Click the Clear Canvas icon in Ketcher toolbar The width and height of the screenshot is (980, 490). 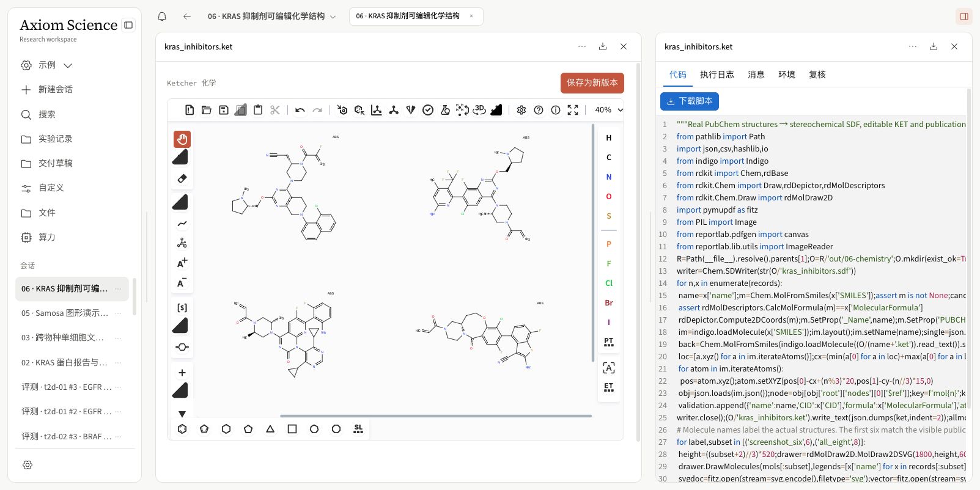(x=190, y=110)
